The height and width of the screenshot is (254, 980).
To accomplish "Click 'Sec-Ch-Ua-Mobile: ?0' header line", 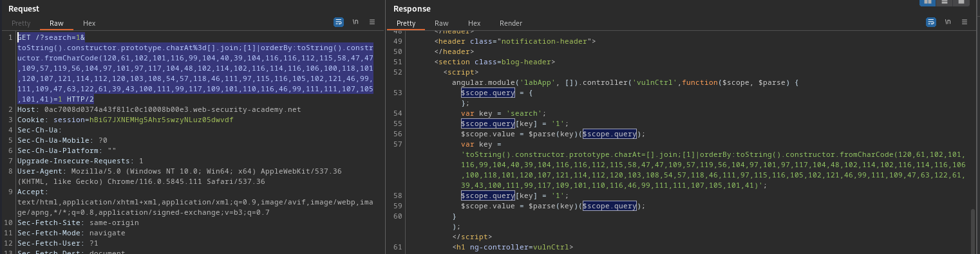I will point(62,140).
